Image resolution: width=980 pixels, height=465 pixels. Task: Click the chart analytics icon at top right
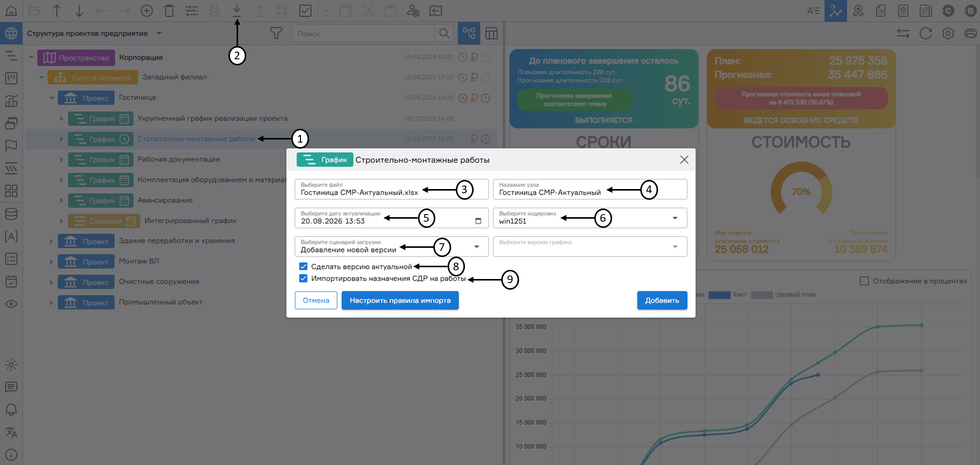(x=835, y=11)
